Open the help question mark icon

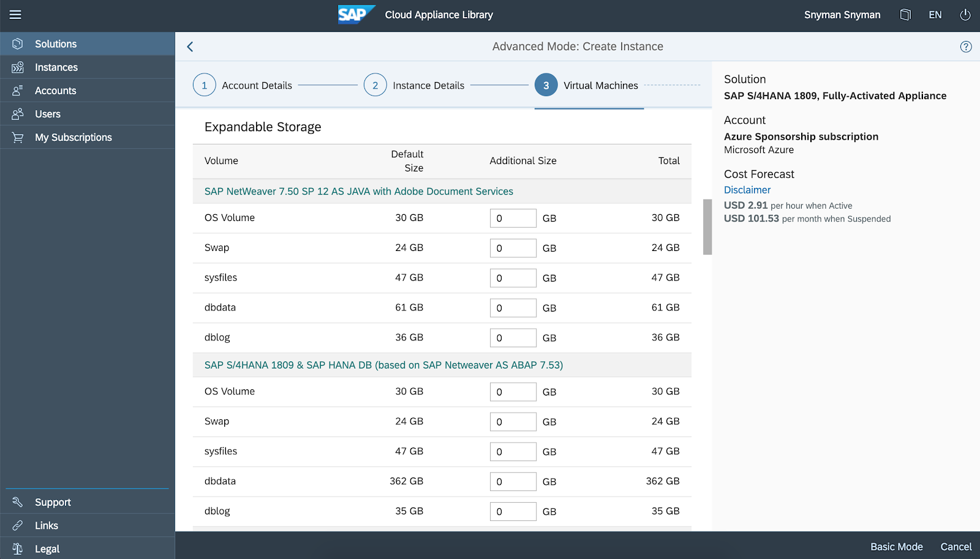[966, 47]
